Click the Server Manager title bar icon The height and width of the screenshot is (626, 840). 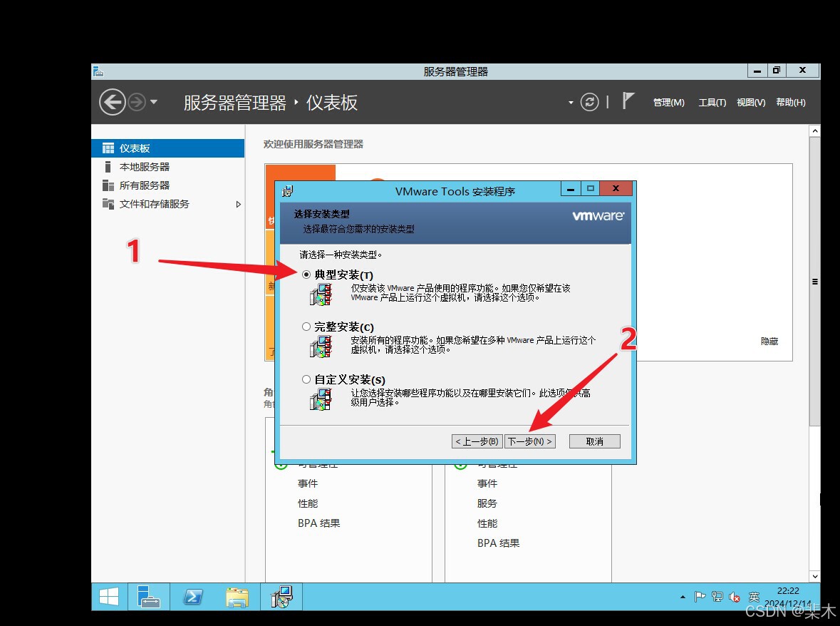[98, 71]
